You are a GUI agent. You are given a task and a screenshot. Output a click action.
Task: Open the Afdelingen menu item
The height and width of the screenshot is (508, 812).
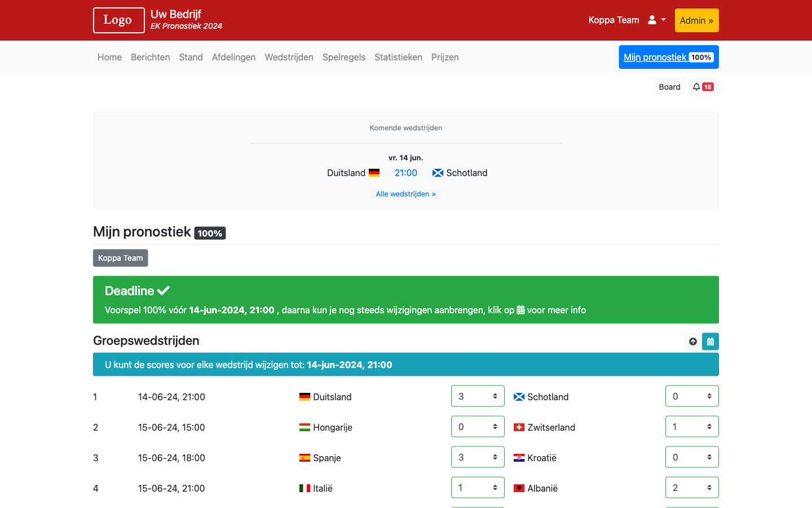point(234,57)
